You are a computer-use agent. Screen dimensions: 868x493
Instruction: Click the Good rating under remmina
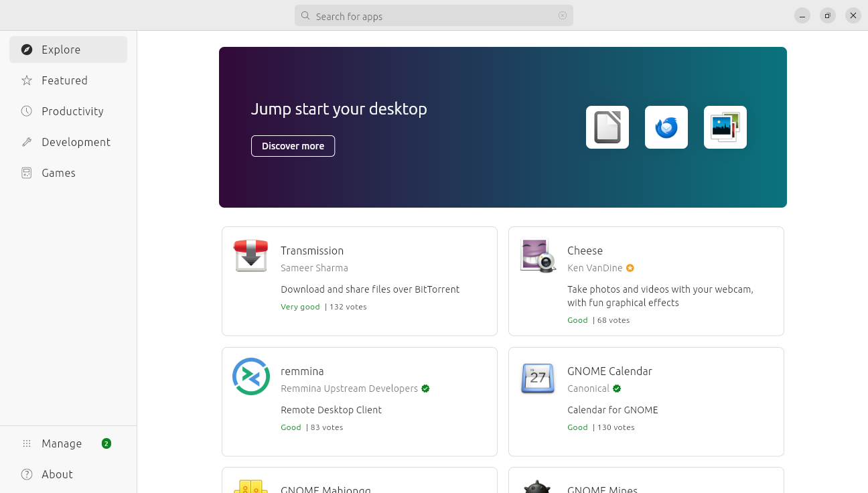tap(291, 427)
